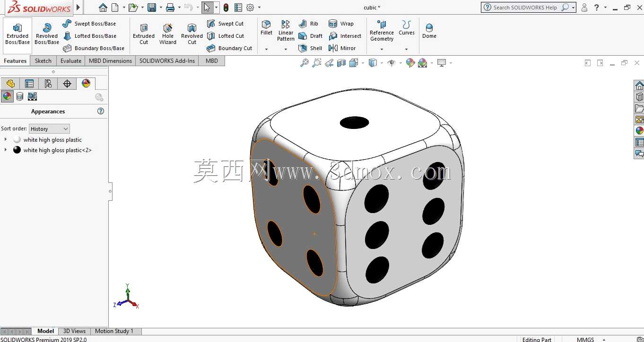Open the Sort order History dropdown
This screenshot has height=342, width=644.
point(50,129)
